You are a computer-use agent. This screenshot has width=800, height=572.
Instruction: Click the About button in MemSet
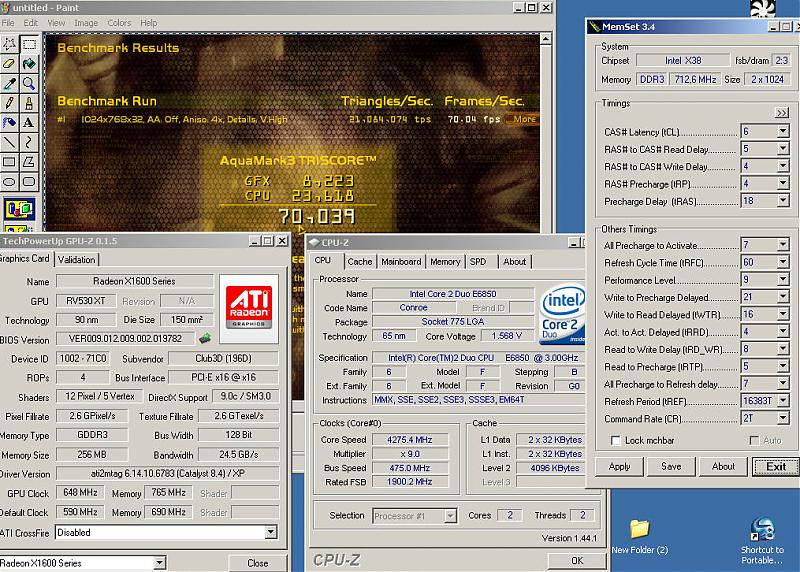click(x=723, y=466)
